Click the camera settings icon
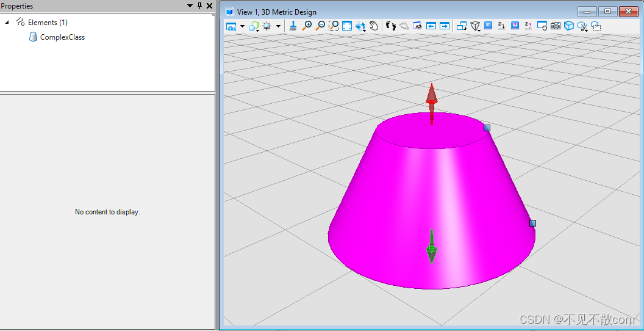 click(556, 26)
